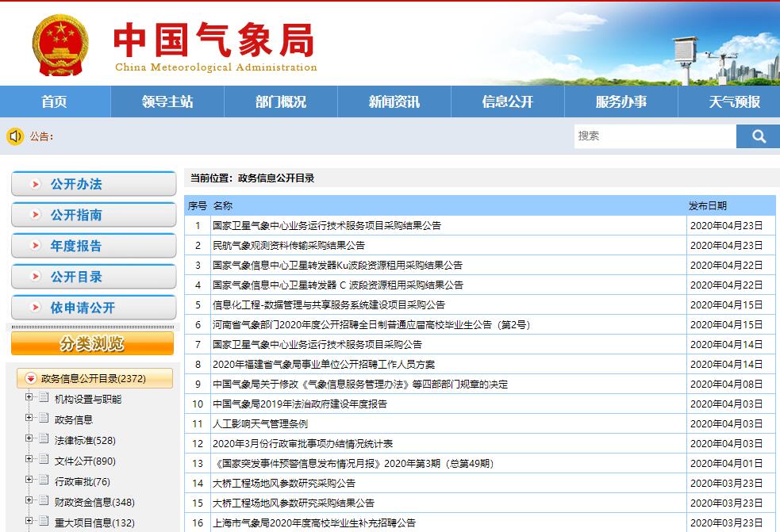The image size is (780, 532).
Task: Open 上海市气象局2020年度高校毕业生补充招聘公告
Action: pos(314,523)
